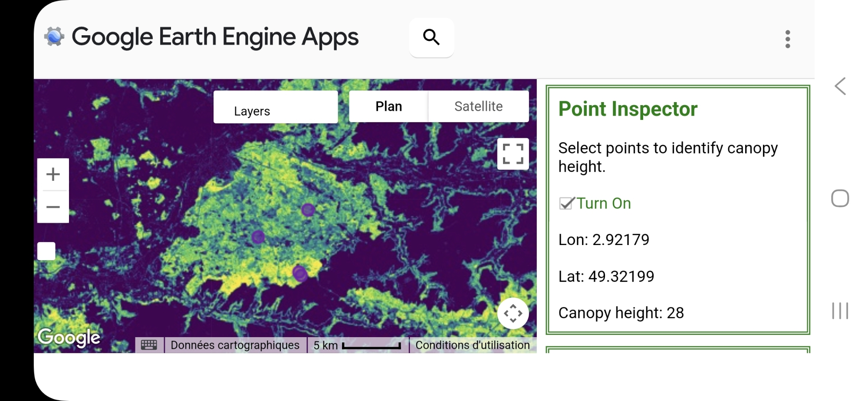868x401 pixels.
Task: Open the Conditions d'utilisation link
Action: tap(472, 345)
